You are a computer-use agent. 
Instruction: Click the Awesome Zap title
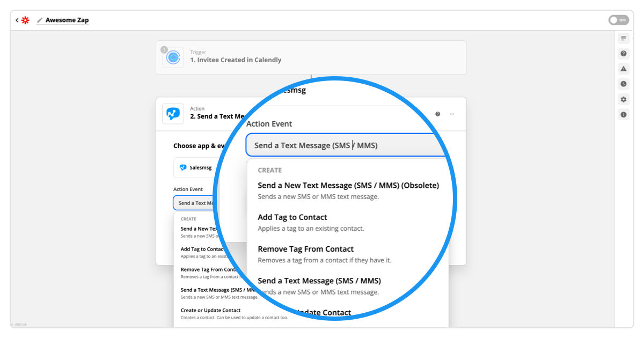tap(67, 20)
